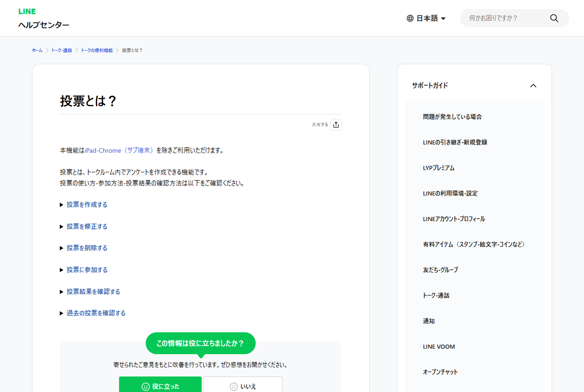Open 友だち・グループ guide
Image resolution: width=584 pixels, height=392 pixels.
[440, 270]
